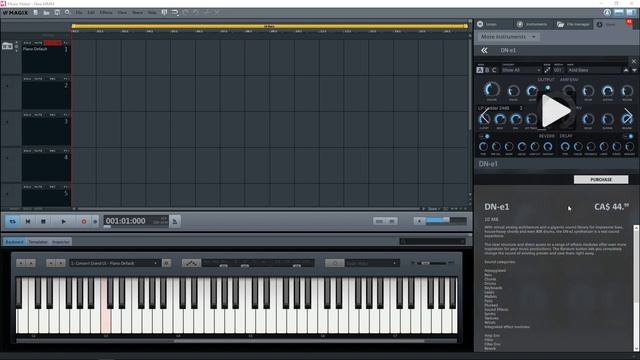Stop playback with the stop button

click(43, 221)
